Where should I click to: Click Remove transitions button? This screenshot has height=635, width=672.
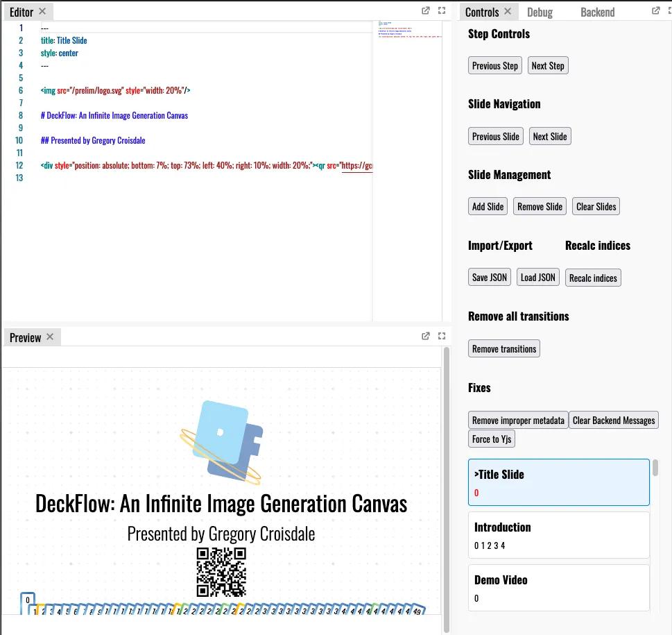[504, 349]
